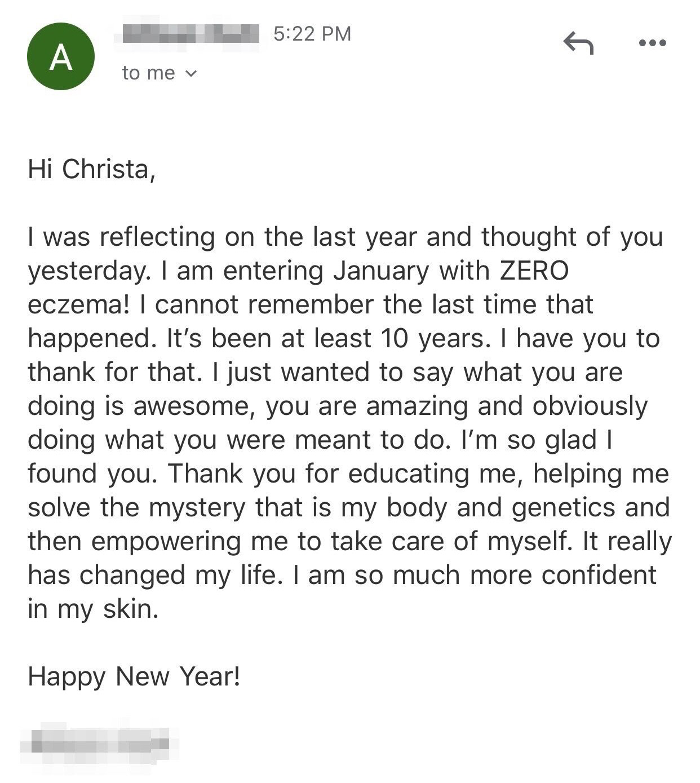Tap the 'Hi Christa,' greeting line

click(x=92, y=169)
